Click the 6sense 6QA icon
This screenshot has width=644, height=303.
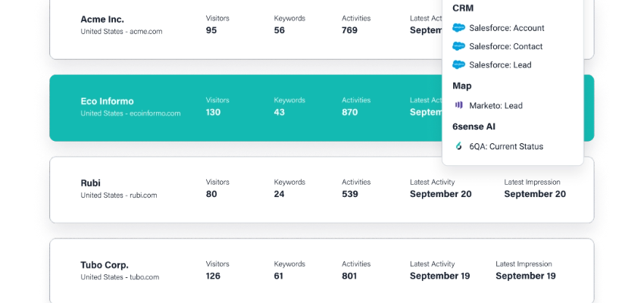(x=458, y=146)
